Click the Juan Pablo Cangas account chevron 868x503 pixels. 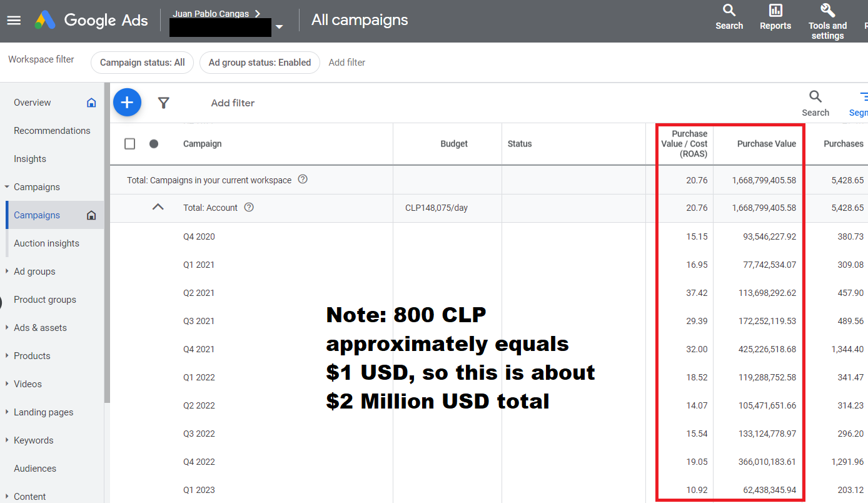coord(257,13)
